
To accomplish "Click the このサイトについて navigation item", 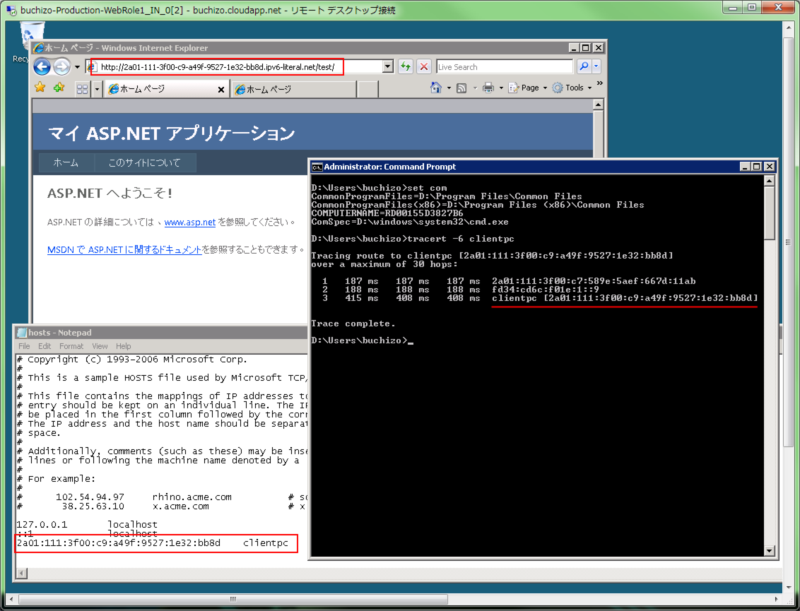I will pyautogui.click(x=144, y=163).
